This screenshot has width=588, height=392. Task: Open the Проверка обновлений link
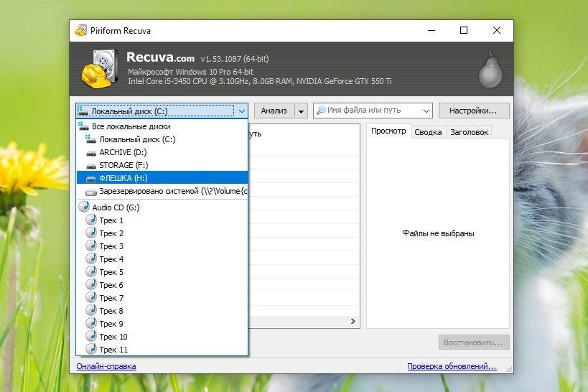[x=452, y=366]
